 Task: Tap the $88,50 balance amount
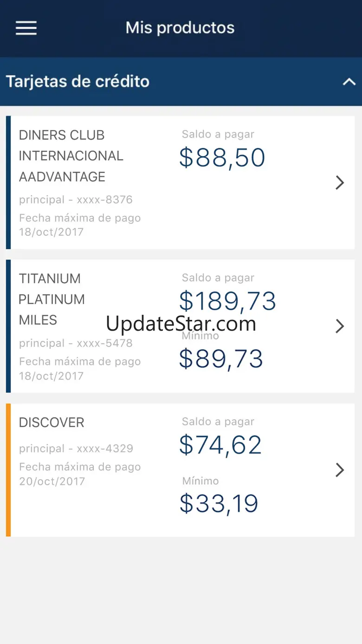222,158
